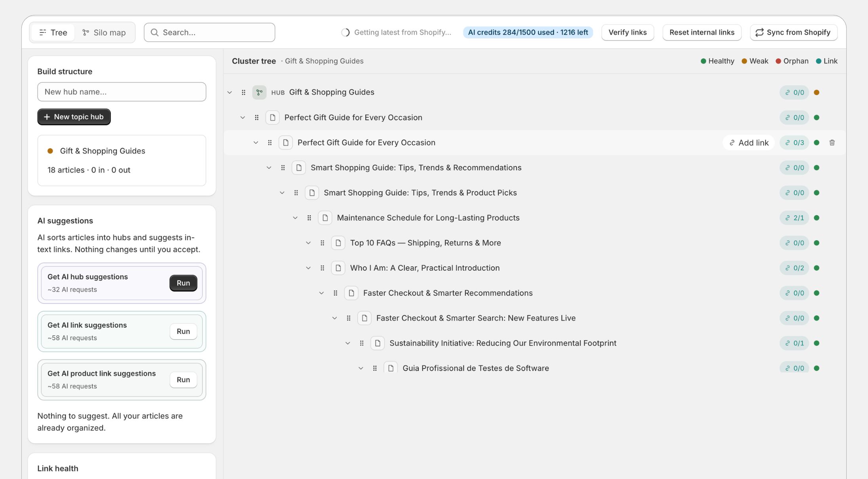Click document icon of Faster Checkout & Smarter Recommendations
Viewport: 868px width, 479px height.
[x=351, y=293]
